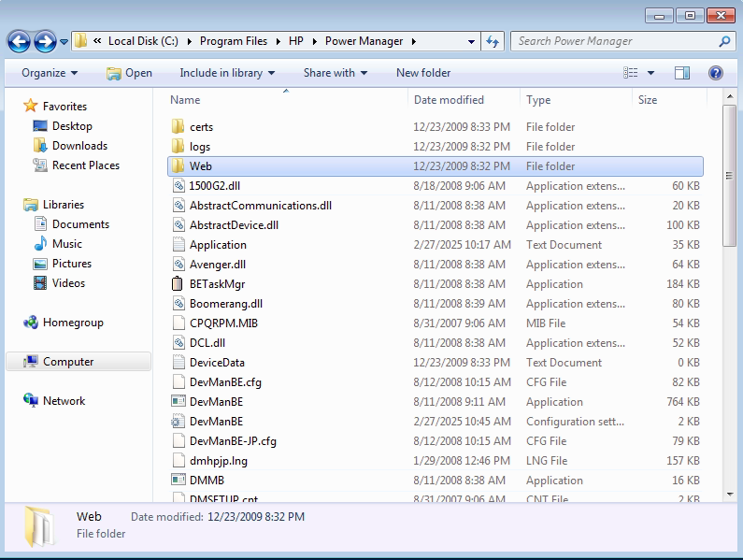
Task: Select the DevManBE-JP.cfg file name
Action: pyautogui.click(x=233, y=441)
